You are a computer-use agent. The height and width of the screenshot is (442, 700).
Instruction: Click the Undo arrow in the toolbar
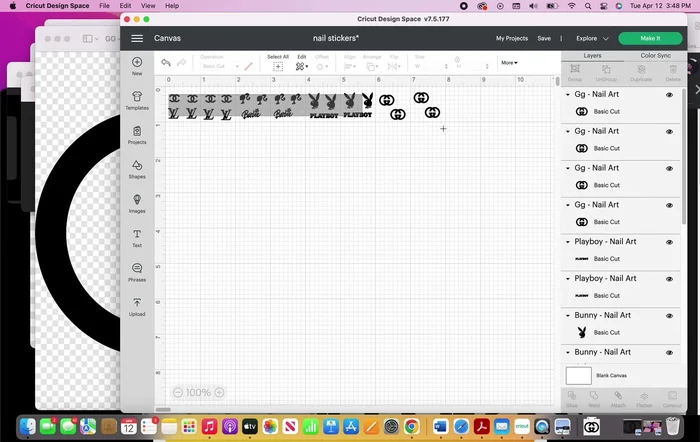(x=166, y=63)
